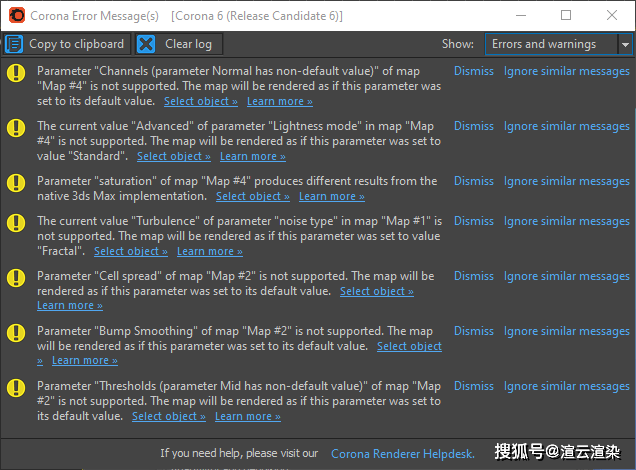Click warning icon for Turbulence noise type message
The width and height of the screenshot is (636, 470).
tap(16, 223)
